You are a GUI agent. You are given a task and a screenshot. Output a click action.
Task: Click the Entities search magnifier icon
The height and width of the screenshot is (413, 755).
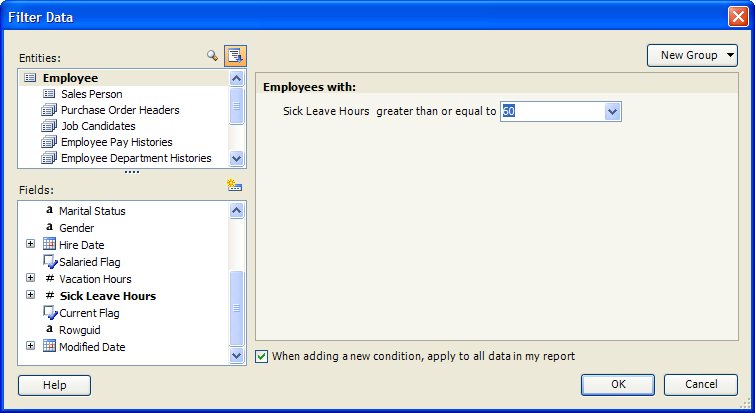(212, 55)
